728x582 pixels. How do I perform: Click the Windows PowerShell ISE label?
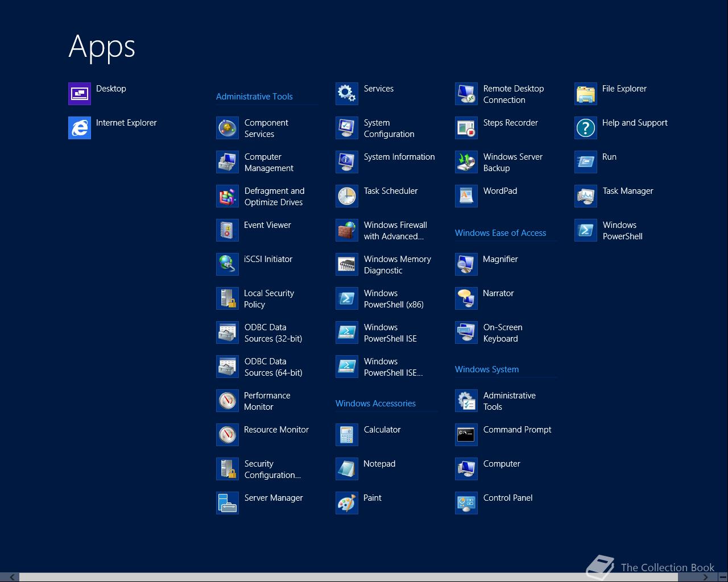click(390, 333)
